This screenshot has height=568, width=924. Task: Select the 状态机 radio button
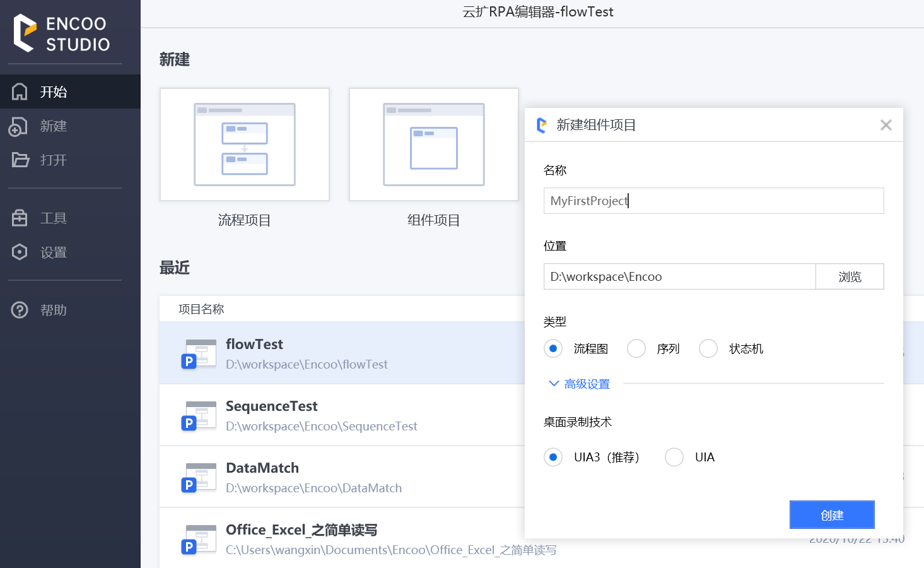[708, 348]
